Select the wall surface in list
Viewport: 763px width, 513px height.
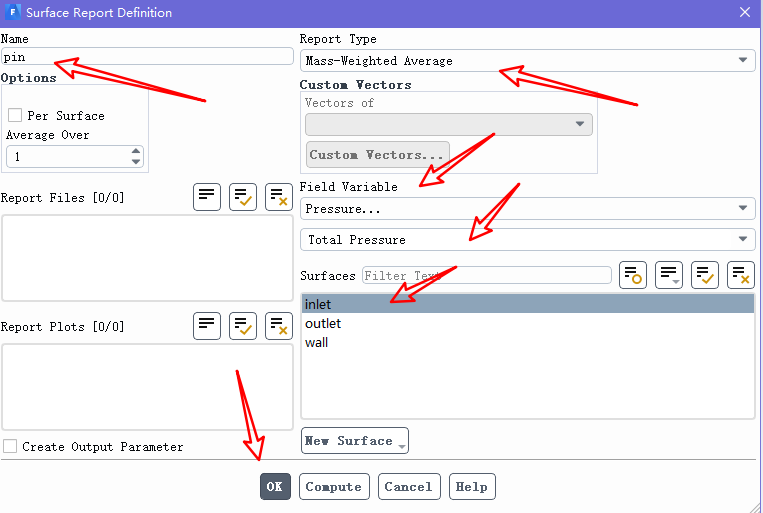click(317, 342)
